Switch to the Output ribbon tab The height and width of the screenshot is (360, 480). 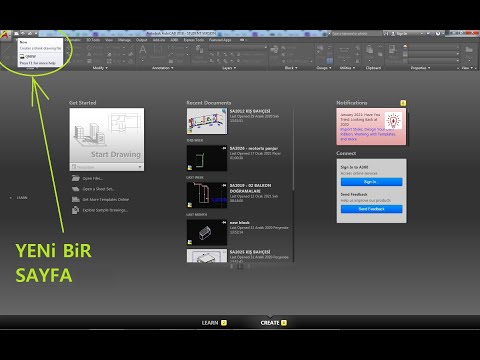(141, 40)
